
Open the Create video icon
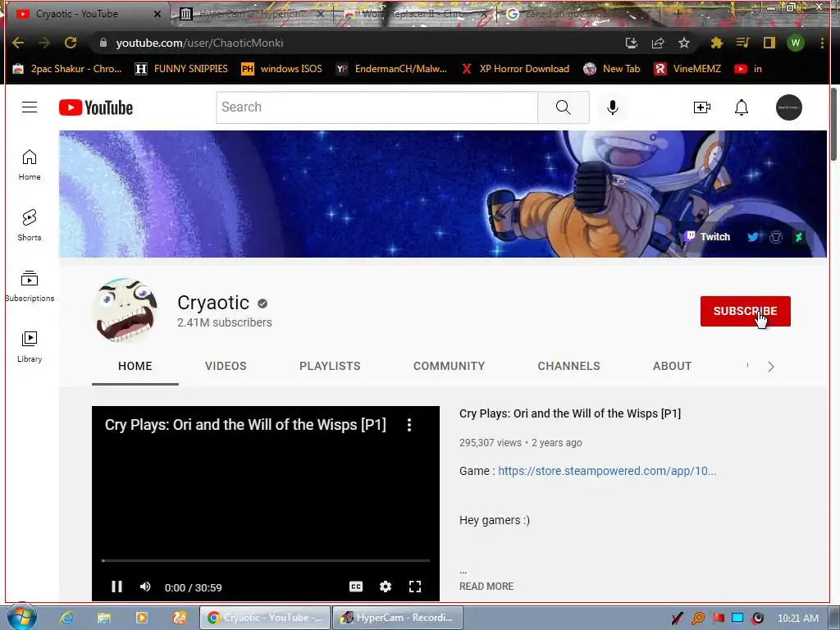[702, 107]
